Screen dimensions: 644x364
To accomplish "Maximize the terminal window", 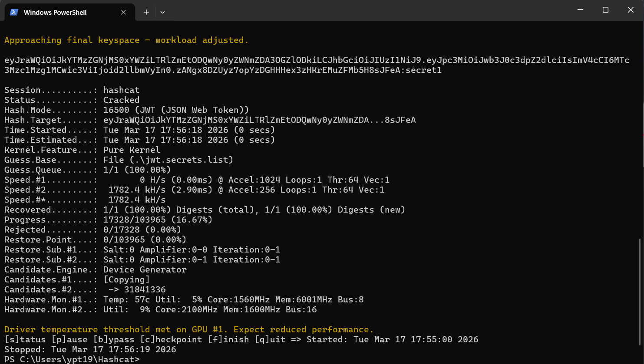I will coord(605,10).
